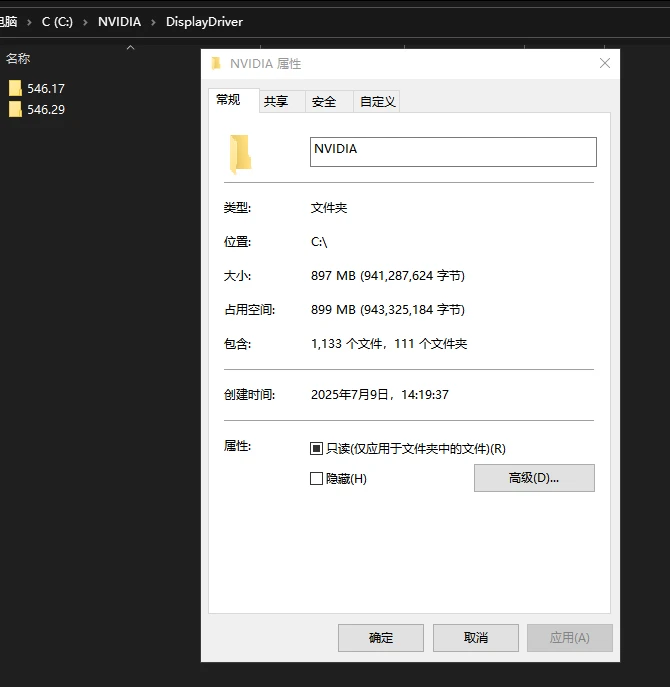Expand breadcrumb arrow after C (C:)
Image resolution: width=670 pixels, height=687 pixels.
85,22
